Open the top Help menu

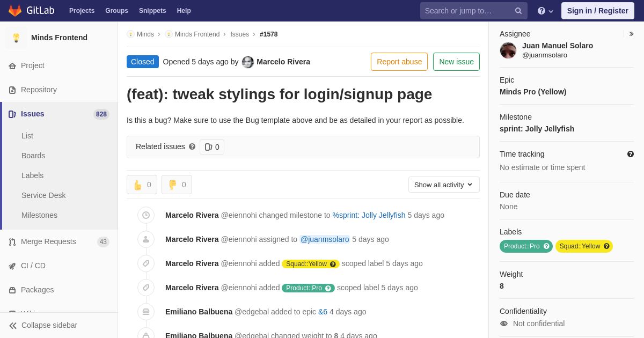coord(184,11)
